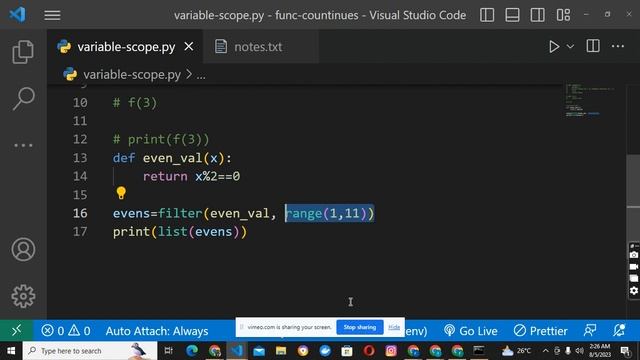Click the minimap code overview
Screen dimensions: 640x360
click(x=589, y=100)
